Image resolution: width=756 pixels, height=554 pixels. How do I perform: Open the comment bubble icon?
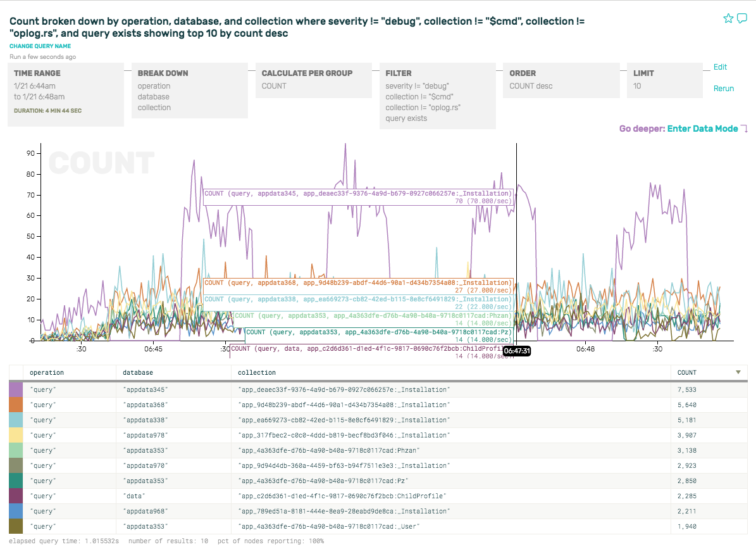point(742,18)
